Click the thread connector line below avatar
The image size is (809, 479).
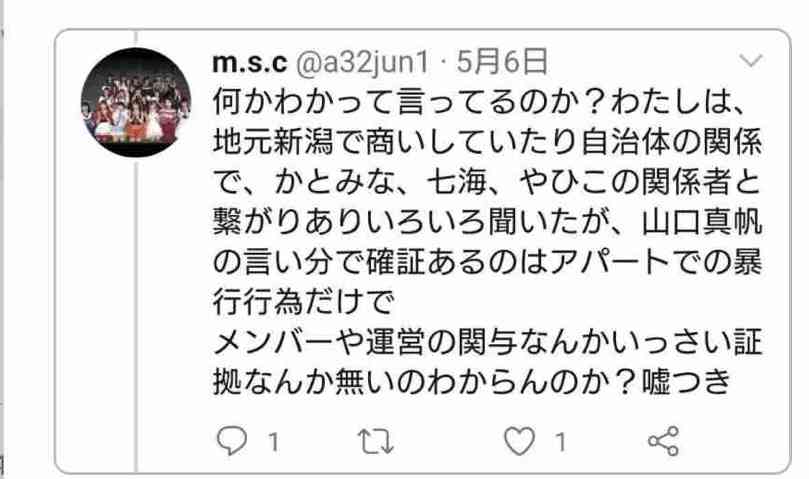coord(137,315)
